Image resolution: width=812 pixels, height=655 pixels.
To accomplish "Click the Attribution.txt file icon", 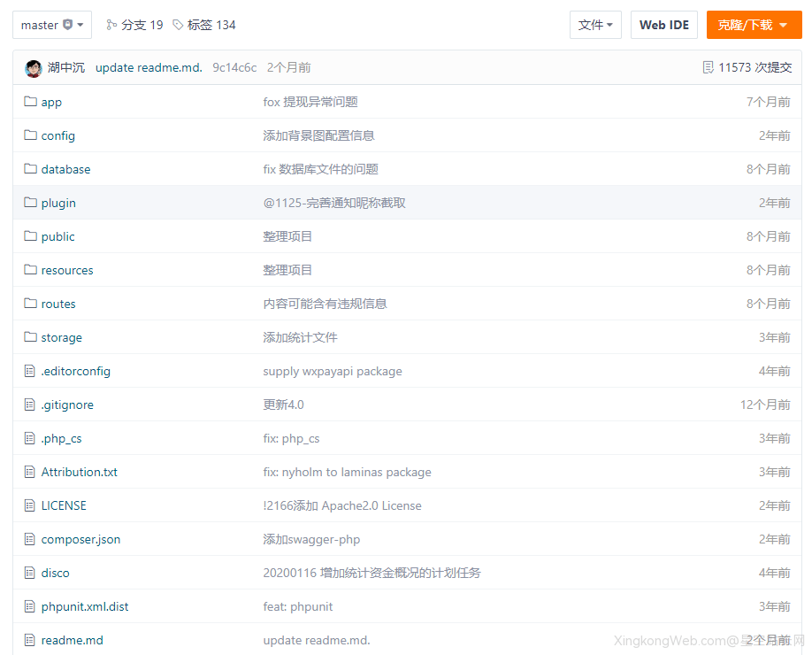I will point(30,472).
